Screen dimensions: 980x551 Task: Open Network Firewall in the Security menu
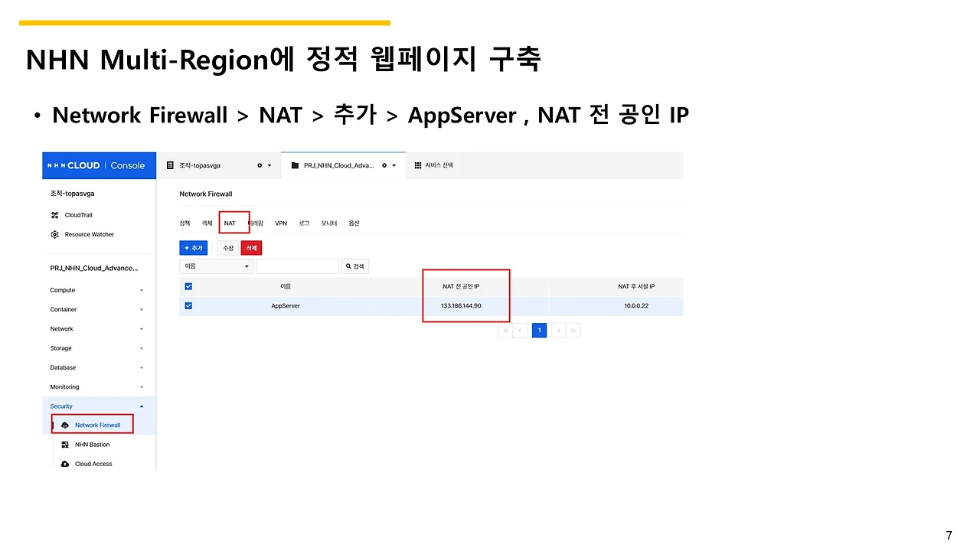click(97, 425)
